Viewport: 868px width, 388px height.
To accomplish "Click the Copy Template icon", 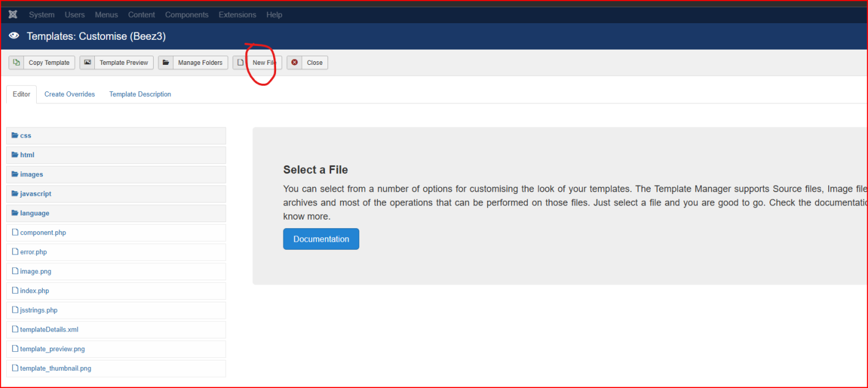I will [17, 62].
